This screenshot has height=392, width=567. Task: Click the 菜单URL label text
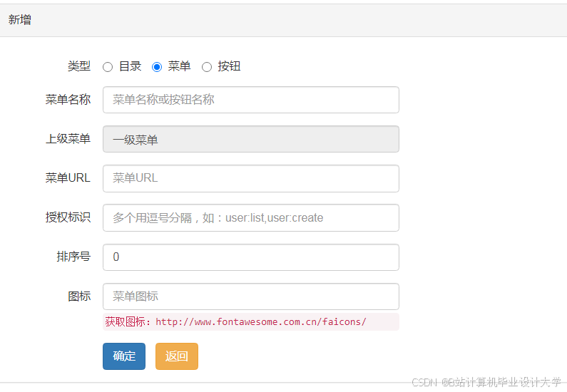[68, 177]
